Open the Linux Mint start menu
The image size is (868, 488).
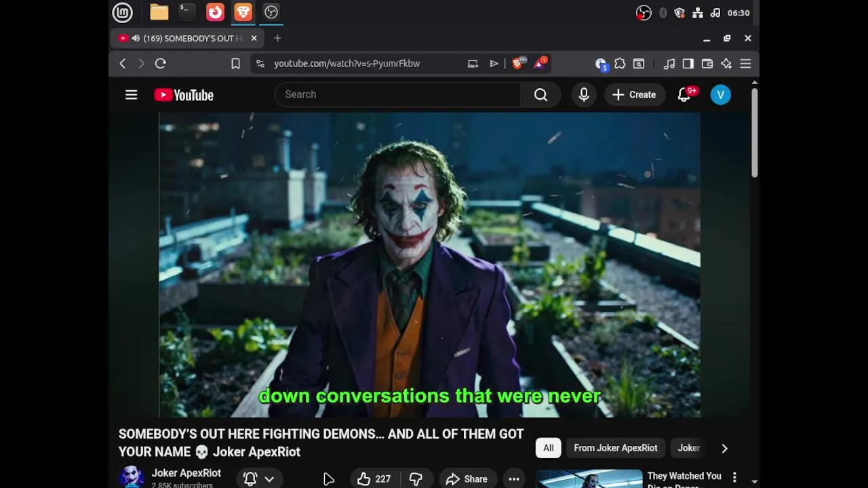pos(122,12)
